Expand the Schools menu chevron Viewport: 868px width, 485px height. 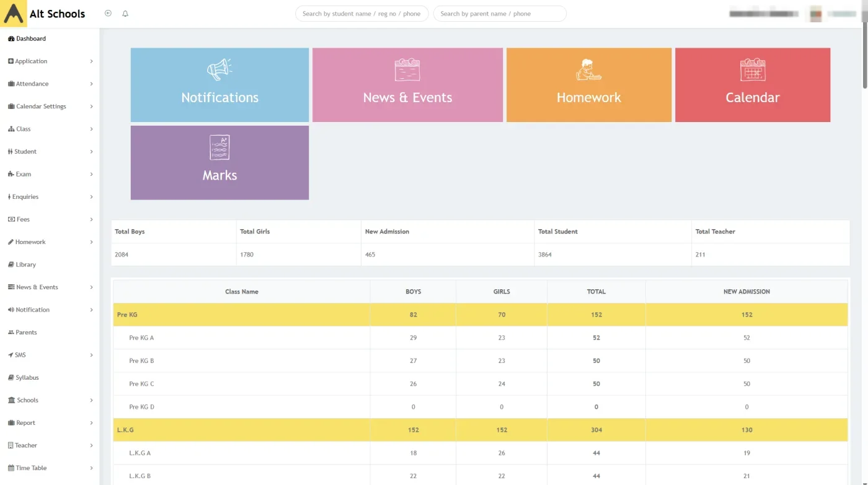coord(91,400)
